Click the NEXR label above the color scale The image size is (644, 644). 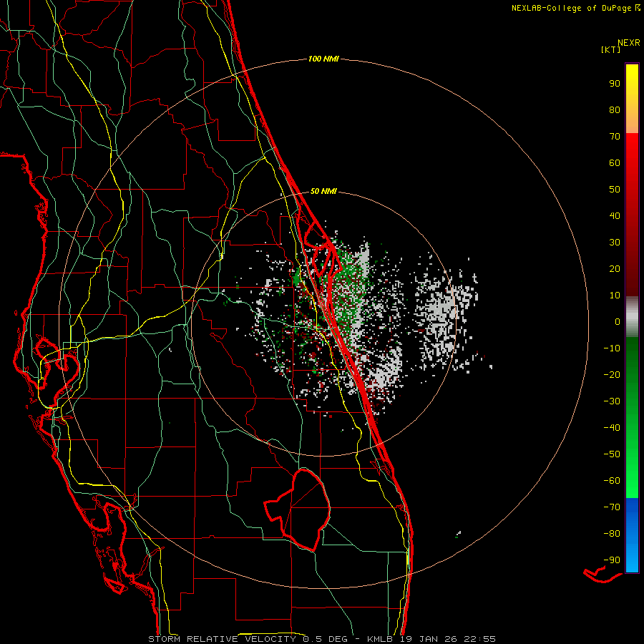(x=628, y=43)
